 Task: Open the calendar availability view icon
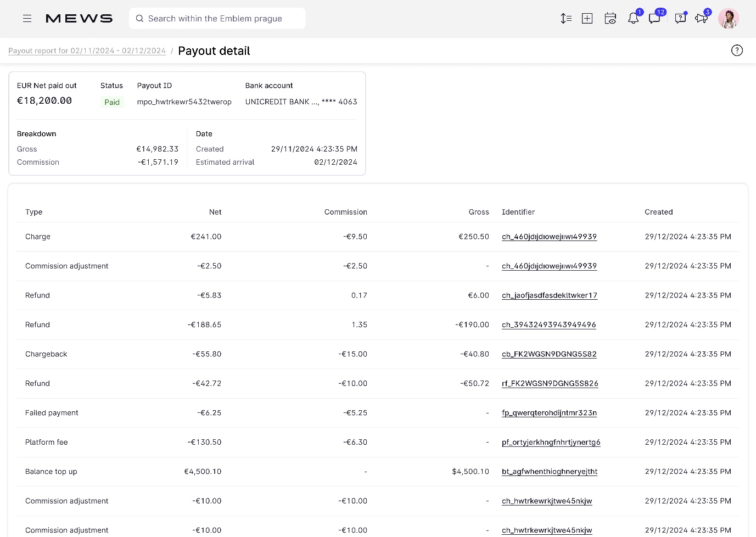pyautogui.click(x=610, y=18)
